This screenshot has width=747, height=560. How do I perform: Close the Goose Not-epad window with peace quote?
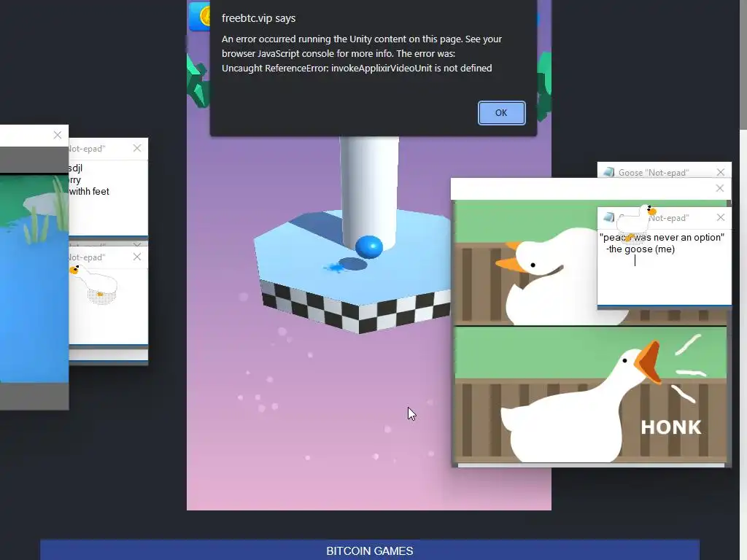720,217
